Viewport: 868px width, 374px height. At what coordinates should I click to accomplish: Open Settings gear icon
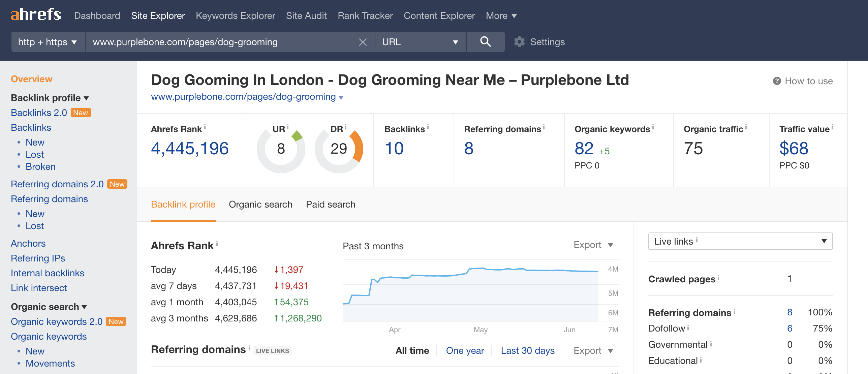(519, 42)
